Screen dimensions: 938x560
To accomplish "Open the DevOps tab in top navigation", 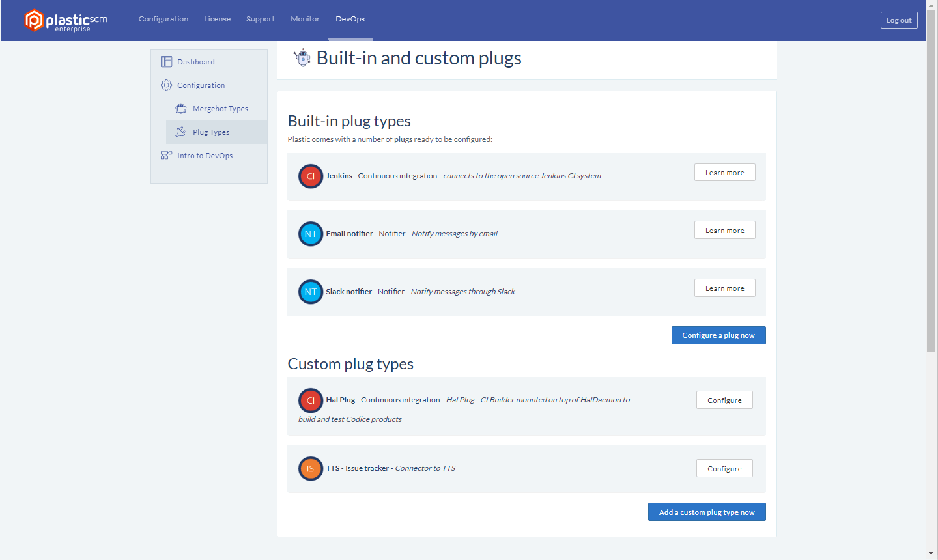I will coord(350,19).
